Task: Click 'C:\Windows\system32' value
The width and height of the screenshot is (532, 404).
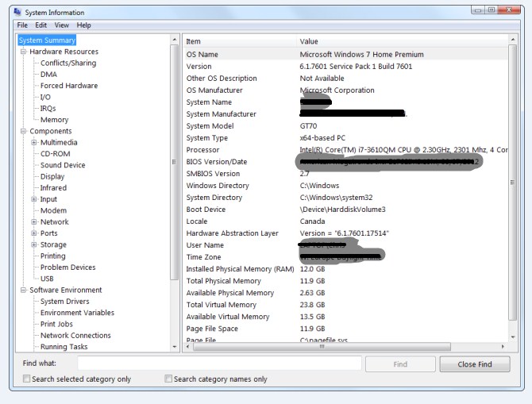Action: [x=336, y=198]
